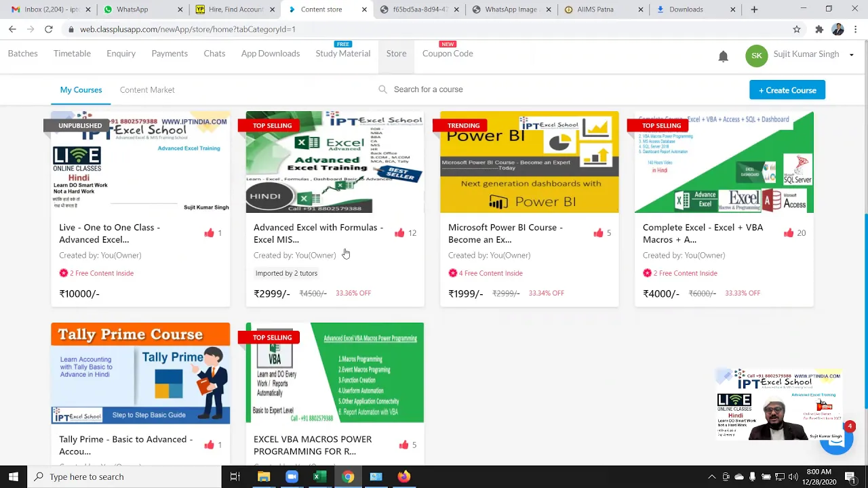The height and width of the screenshot is (488, 868).
Task: Click the free content badge on Power BI card
Action: coord(486,273)
